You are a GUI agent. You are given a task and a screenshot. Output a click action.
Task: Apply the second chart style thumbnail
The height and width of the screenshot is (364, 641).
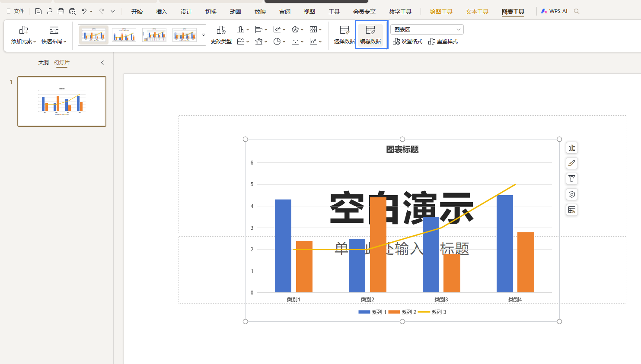(x=124, y=35)
